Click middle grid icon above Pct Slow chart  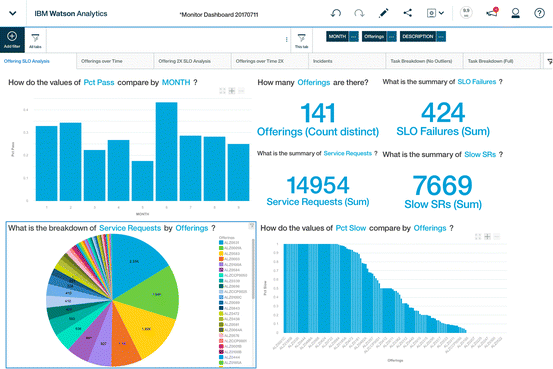click(487, 236)
